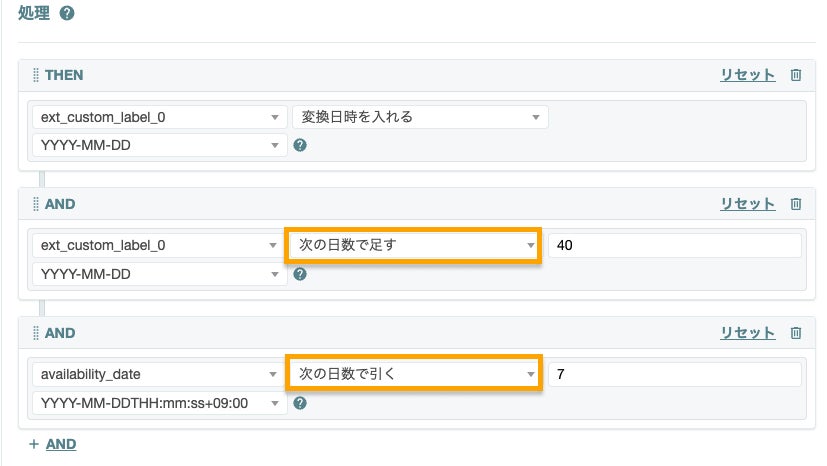This screenshot has width=827, height=466.
Task: Grab the drag handle of THEN block
Action: (36, 75)
